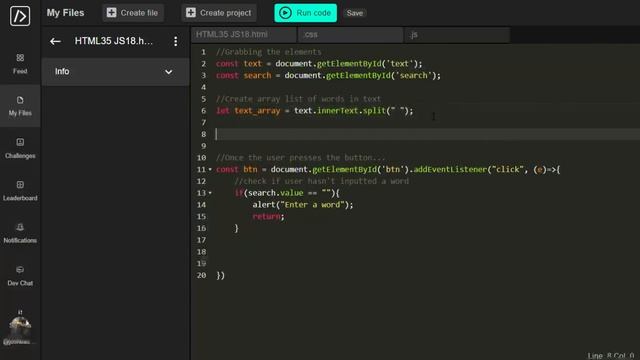Viewport: 640px width, 360px height.
Task: Collapse the fold arrow on line 11
Action: pos(210,169)
